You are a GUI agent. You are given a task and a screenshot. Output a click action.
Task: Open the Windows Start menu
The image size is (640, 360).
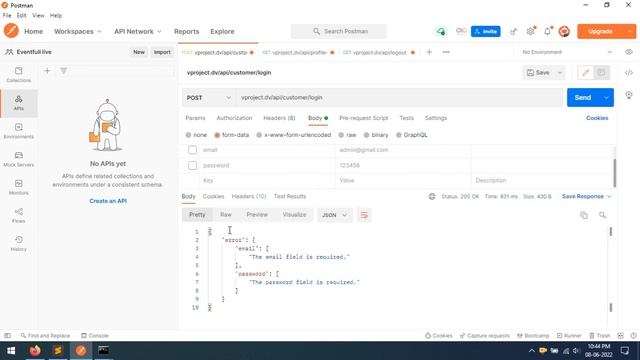(11, 351)
